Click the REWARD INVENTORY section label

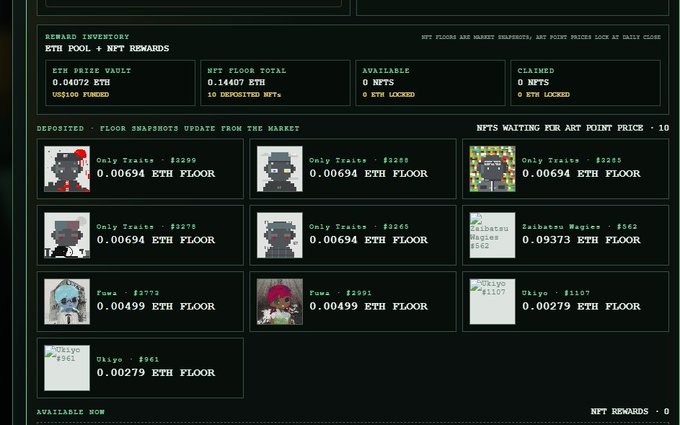(x=87, y=37)
